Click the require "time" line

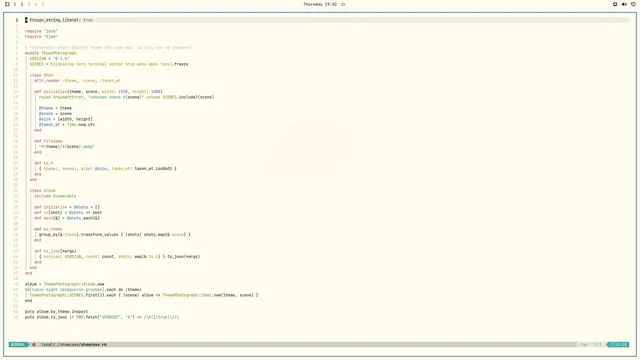click(x=41, y=37)
